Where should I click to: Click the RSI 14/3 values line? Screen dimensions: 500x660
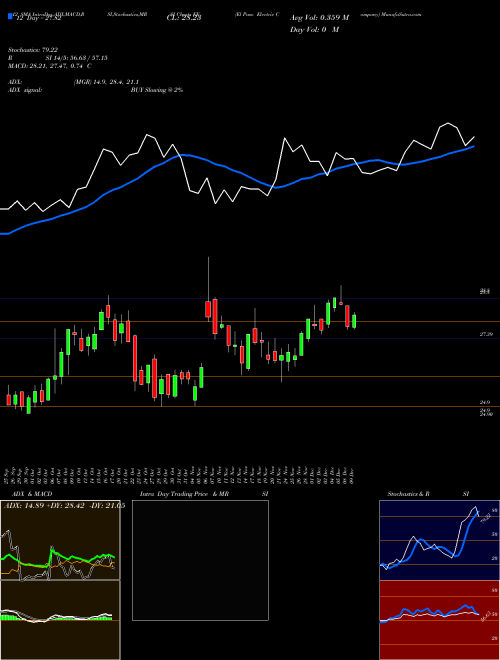(x=57, y=58)
